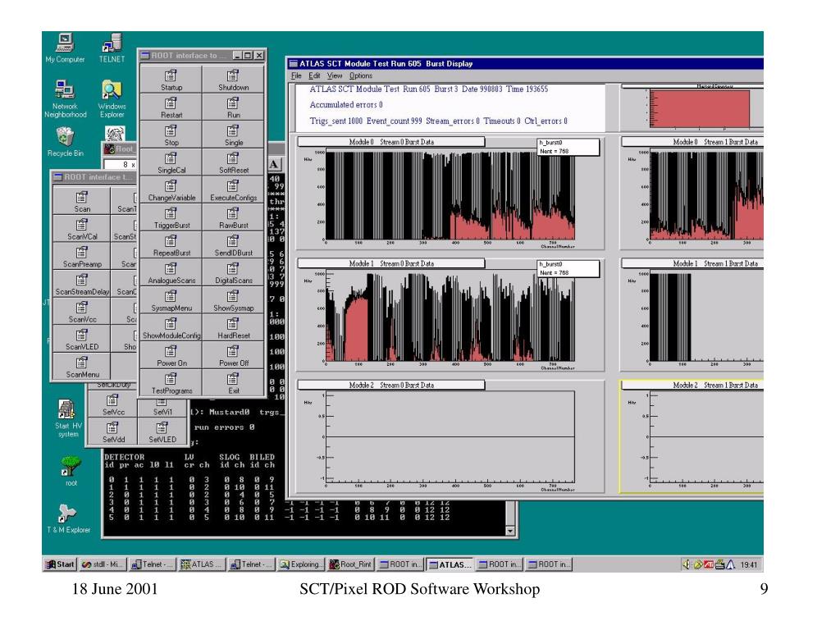Launch the Start HV system shortcut
This screenshot has height=630, width=840.
[x=67, y=418]
